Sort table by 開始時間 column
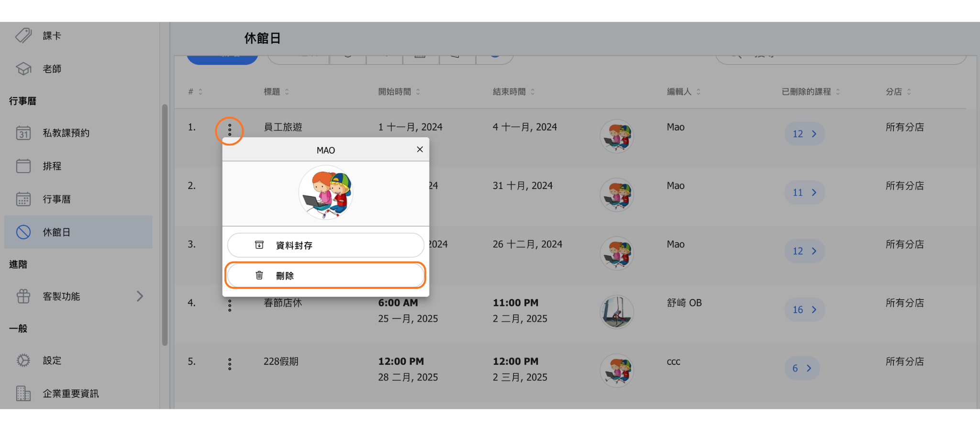The height and width of the screenshot is (431, 980). coord(399,91)
